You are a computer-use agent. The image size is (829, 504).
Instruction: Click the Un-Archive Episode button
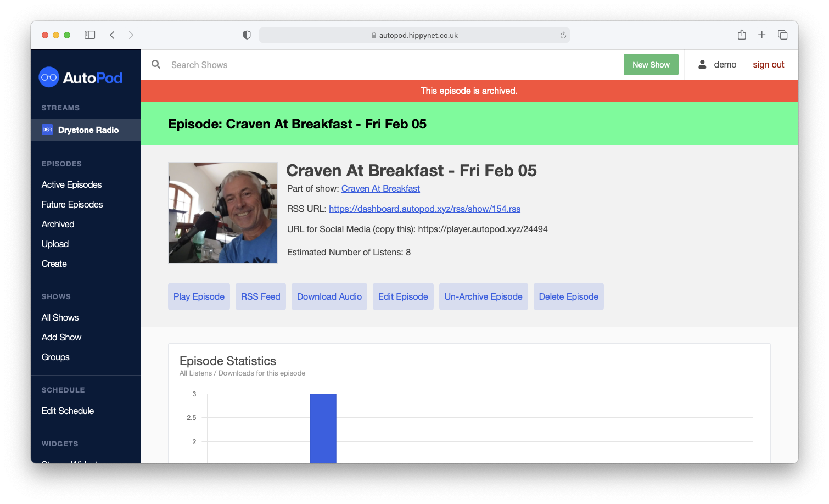[x=484, y=296]
